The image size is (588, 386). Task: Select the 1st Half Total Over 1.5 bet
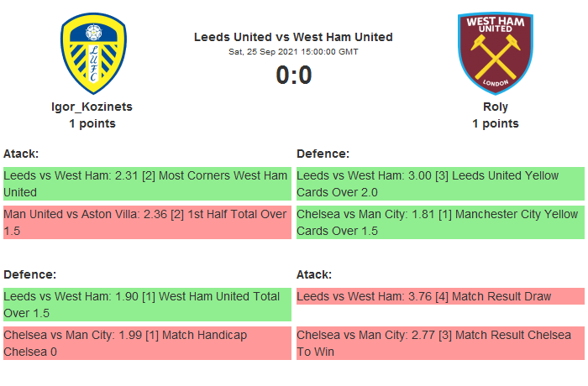pyautogui.click(x=146, y=222)
